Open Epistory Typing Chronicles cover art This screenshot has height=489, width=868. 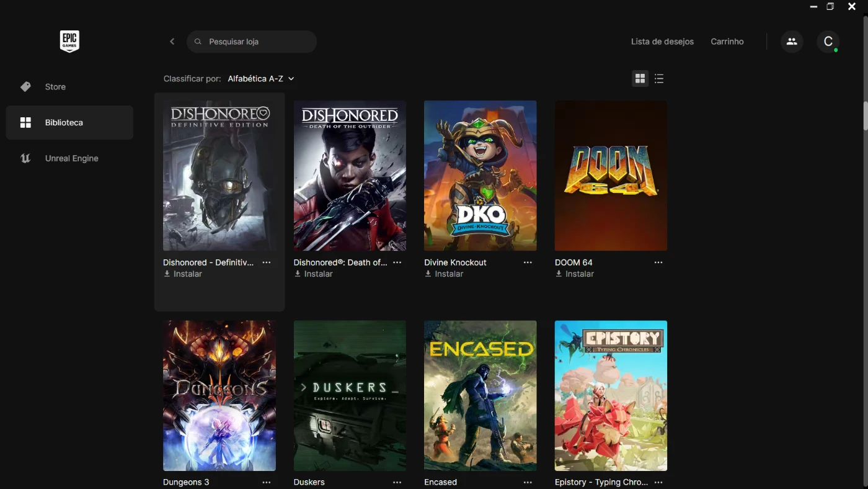coord(611,395)
